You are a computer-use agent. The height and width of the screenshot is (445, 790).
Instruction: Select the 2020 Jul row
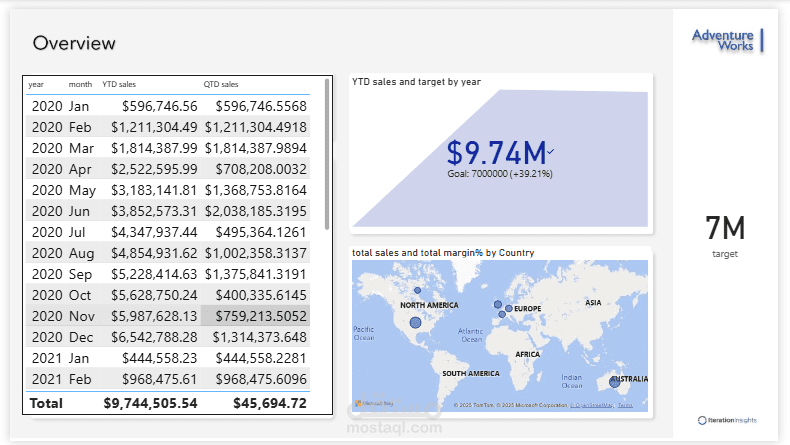coord(168,232)
